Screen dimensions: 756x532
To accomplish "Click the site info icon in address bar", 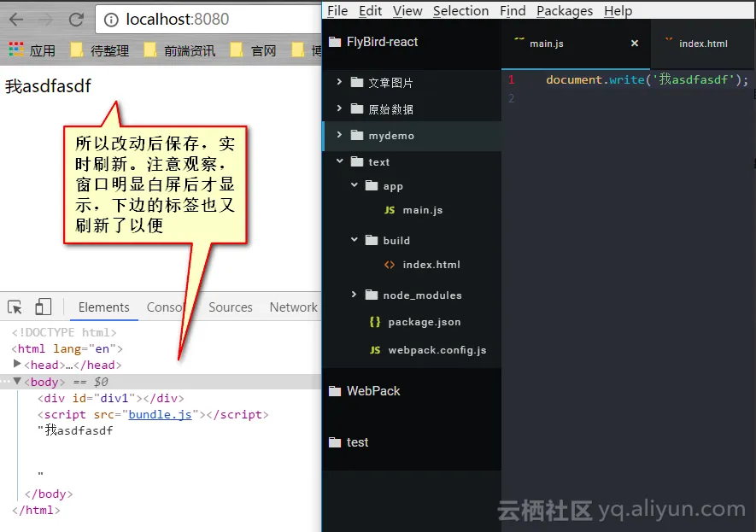I will pos(111,20).
